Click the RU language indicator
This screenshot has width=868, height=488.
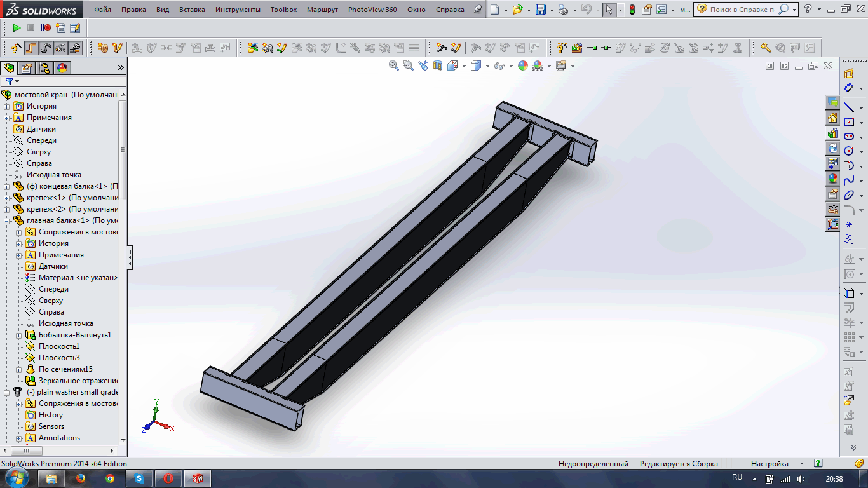[737, 477]
